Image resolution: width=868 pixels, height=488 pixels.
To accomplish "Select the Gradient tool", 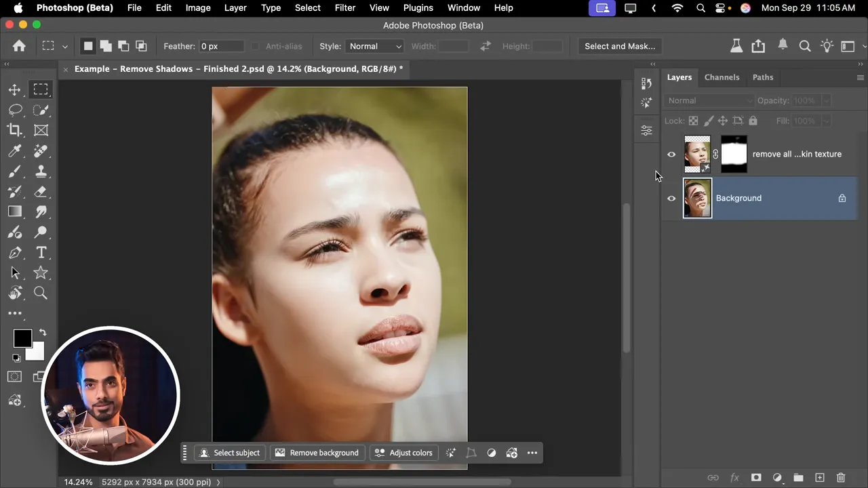I will 14,211.
